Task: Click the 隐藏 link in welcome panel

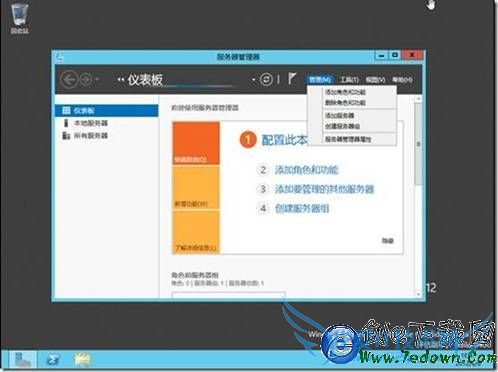Action: 387,240
